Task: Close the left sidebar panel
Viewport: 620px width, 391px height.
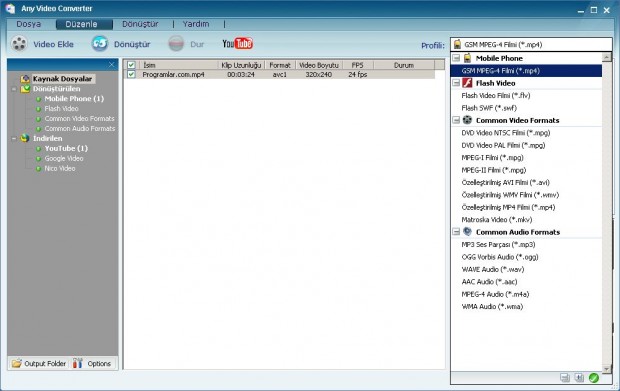Action: pos(112,64)
